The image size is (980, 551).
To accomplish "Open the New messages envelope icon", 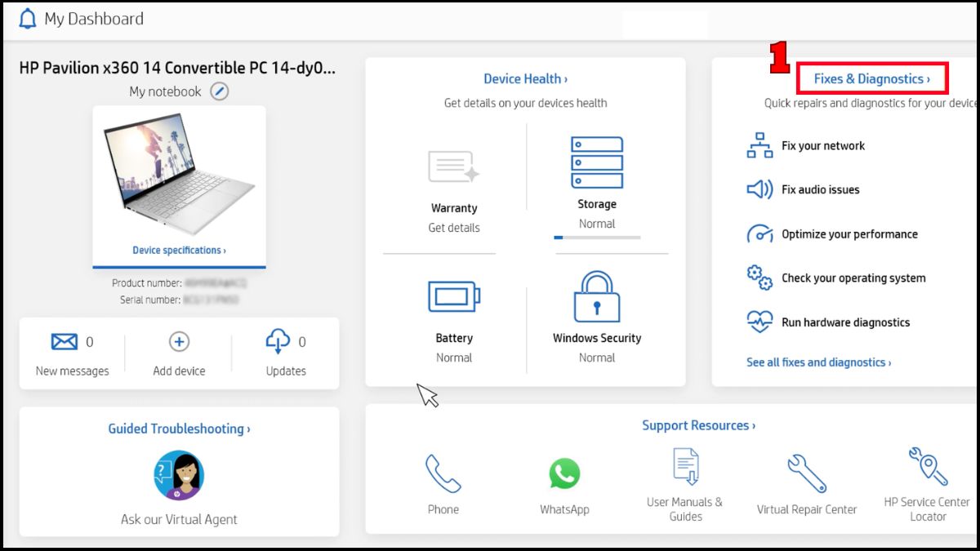I will [65, 342].
